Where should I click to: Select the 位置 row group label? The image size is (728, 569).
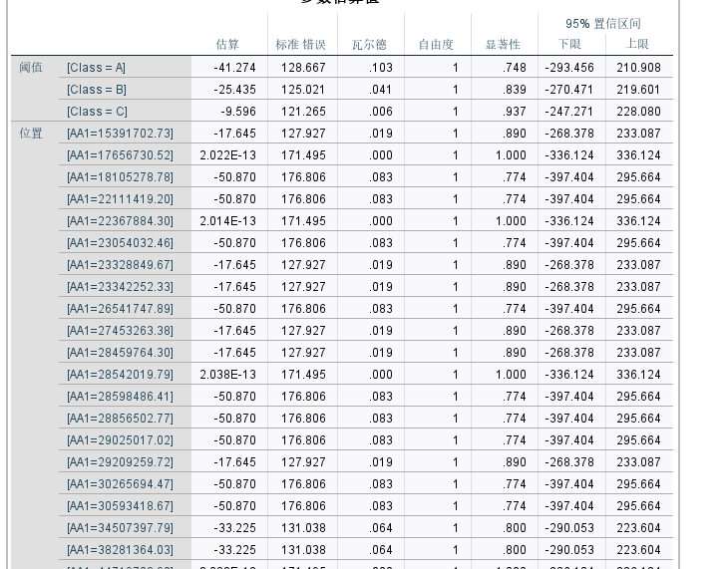[31, 134]
